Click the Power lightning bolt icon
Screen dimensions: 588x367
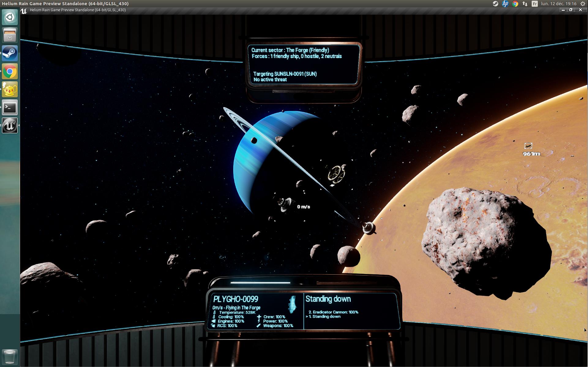[259, 321]
